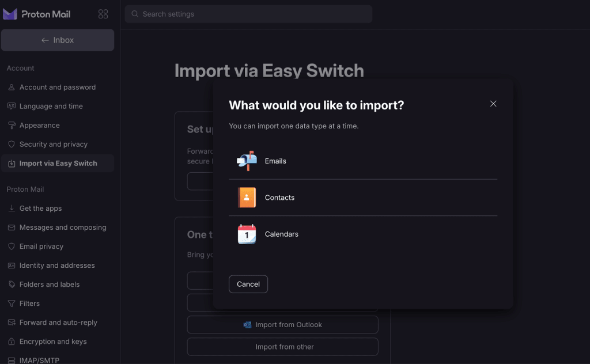The height and width of the screenshot is (364, 590).
Task: Click the Import via Easy Switch icon
Action: [12, 163]
